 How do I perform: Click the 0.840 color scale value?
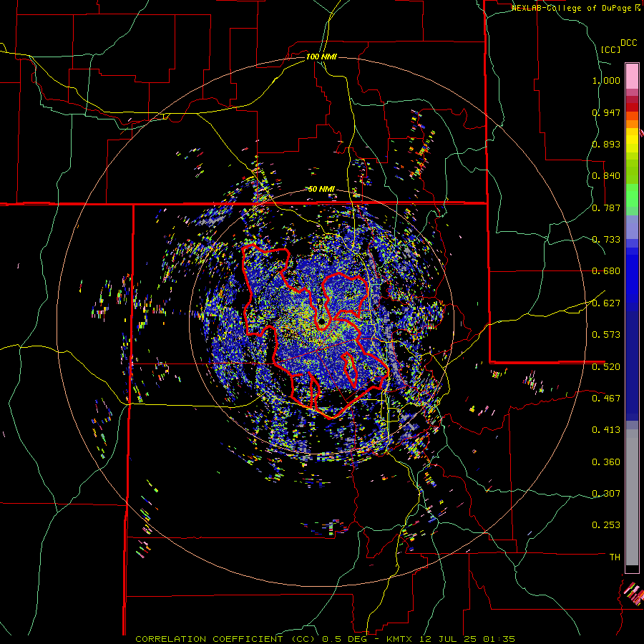606,176
